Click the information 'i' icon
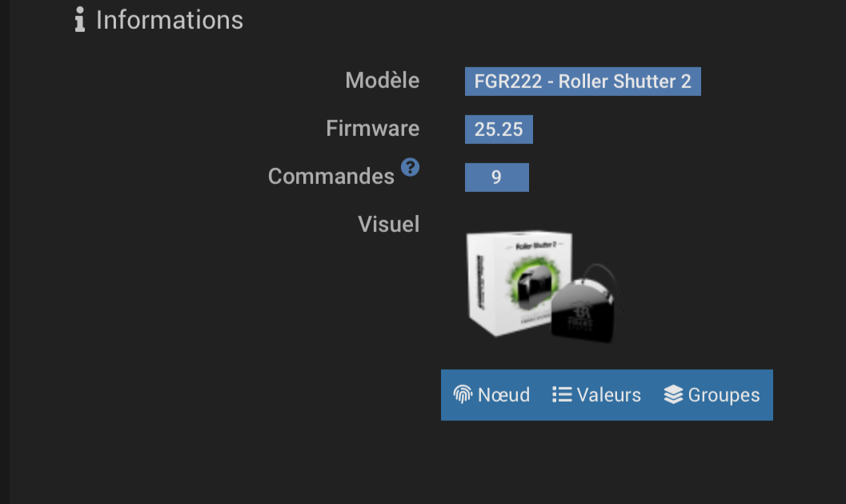 pos(79,20)
